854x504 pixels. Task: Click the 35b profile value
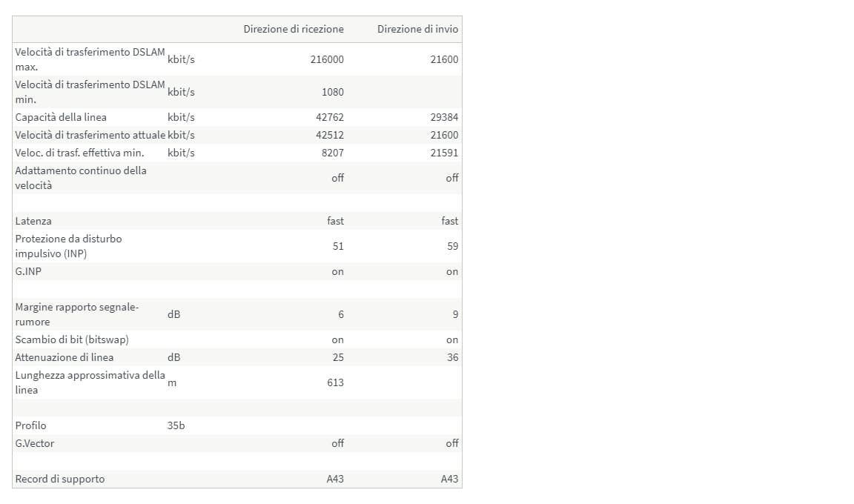pyautogui.click(x=176, y=425)
